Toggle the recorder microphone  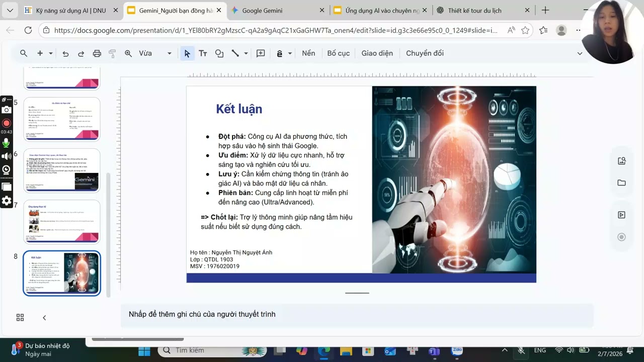[7, 143]
